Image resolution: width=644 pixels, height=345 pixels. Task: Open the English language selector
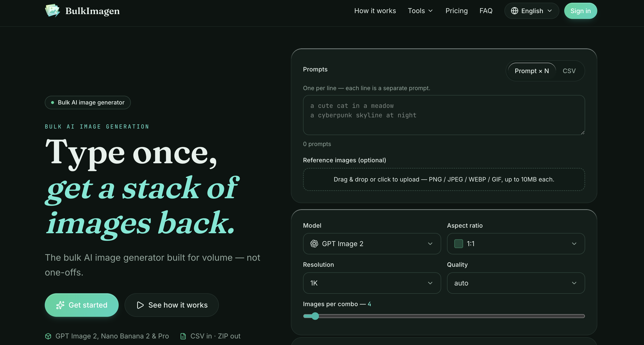coord(531,11)
